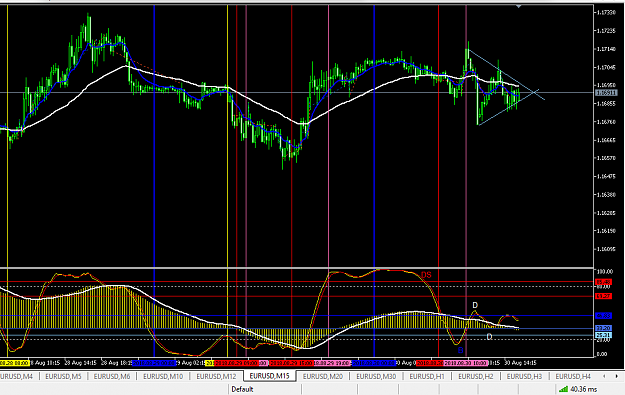The width and height of the screenshot is (625, 395).
Task: Click the 1.17140 price axis label
Action: click(x=606, y=49)
